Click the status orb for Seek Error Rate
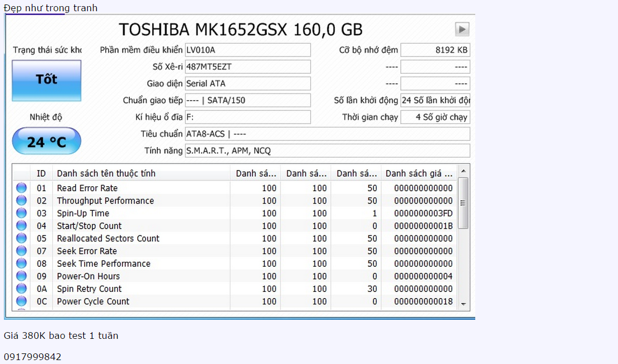618x364 pixels. coord(21,251)
